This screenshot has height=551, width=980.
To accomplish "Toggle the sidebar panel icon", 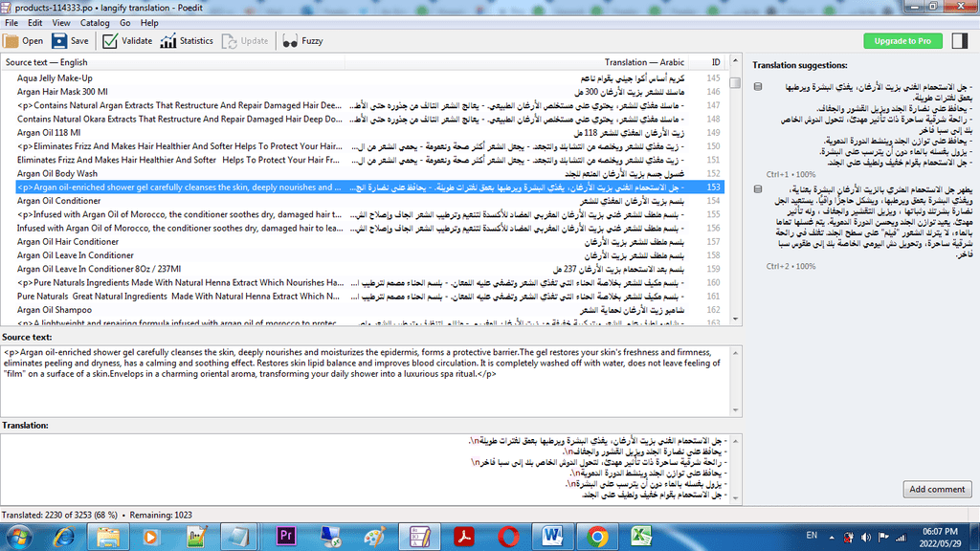I will pyautogui.click(x=959, y=41).
